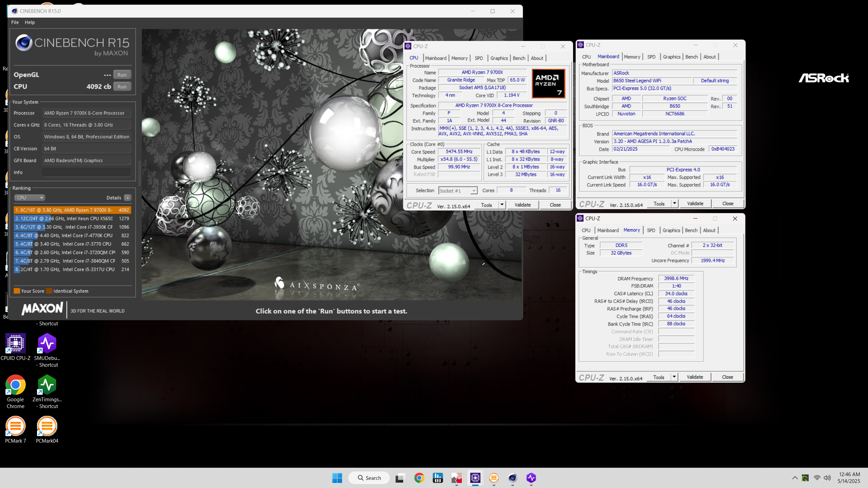
Task: Open the Wi-Fi network tray icon
Action: [x=817, y=478]
